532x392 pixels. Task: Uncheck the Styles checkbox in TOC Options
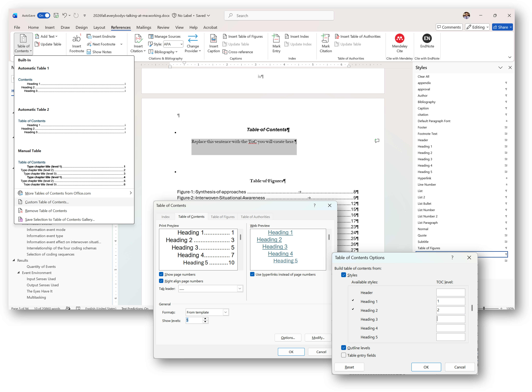pos(343,275)
